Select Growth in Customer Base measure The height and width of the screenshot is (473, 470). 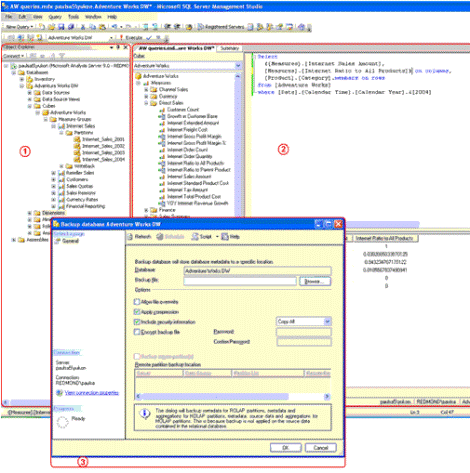(x=192, y=116)
